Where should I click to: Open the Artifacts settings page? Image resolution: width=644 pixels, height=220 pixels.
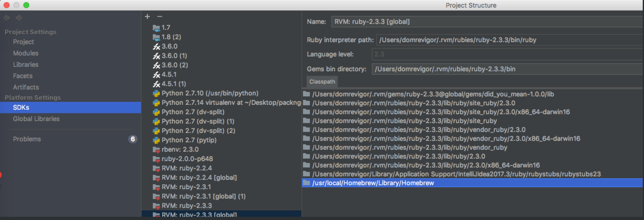[x=26, y=87]
